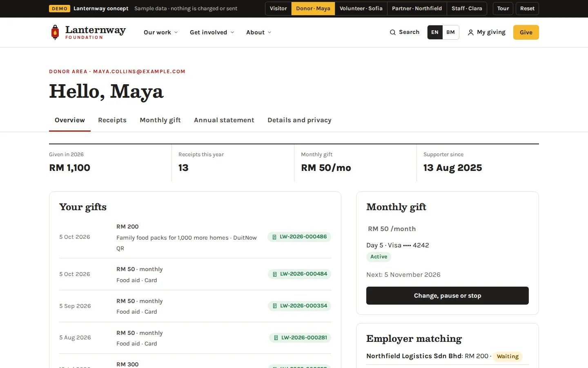Select the Visitor demo persona
This screenshot has width=588, height=368.
(278, 9)
